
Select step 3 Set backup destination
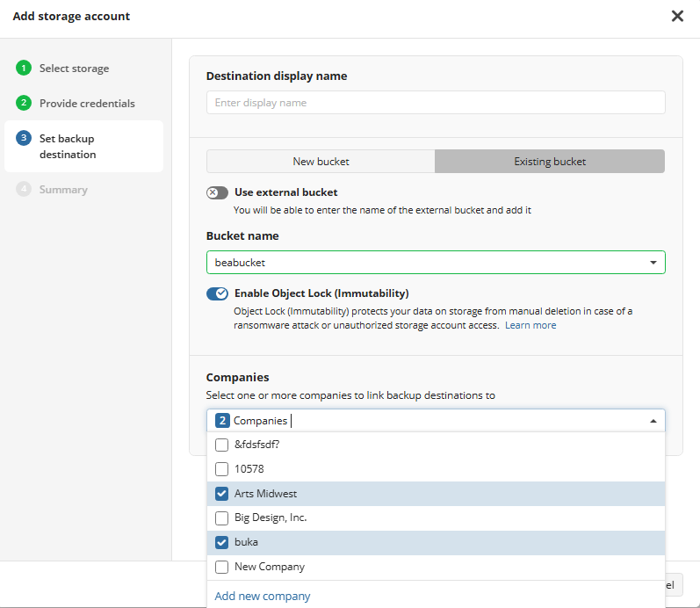(x=67, y=146)
